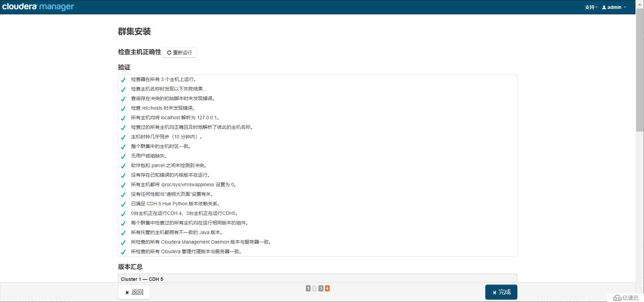Click checkmark beside Cloudera Management Daemon line
Image resolution: width=644 pixels, height=302 pixels.
pos(123,242)
